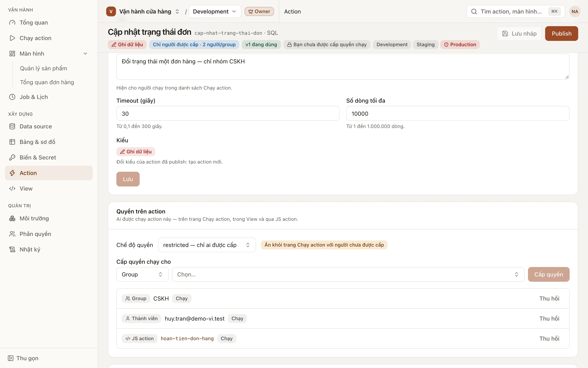588x368 pixels.
Task: Click the Owner role badge
Action: [x=259, y=11]
